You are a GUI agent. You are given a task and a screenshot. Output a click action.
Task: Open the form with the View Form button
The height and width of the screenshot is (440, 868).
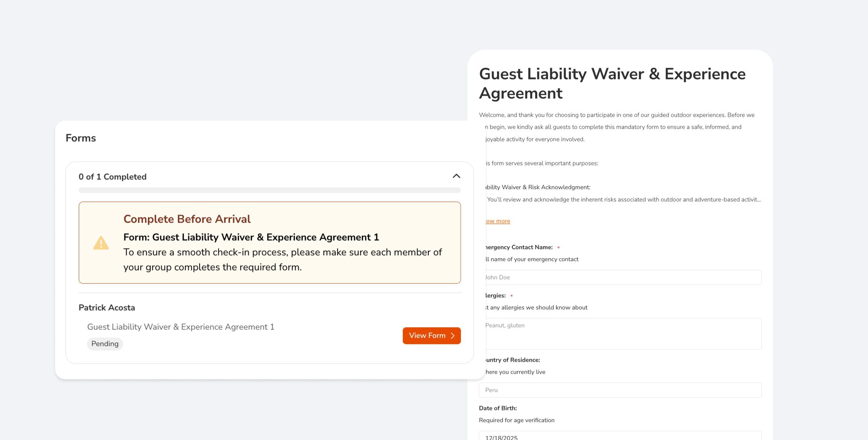point(431,335)
